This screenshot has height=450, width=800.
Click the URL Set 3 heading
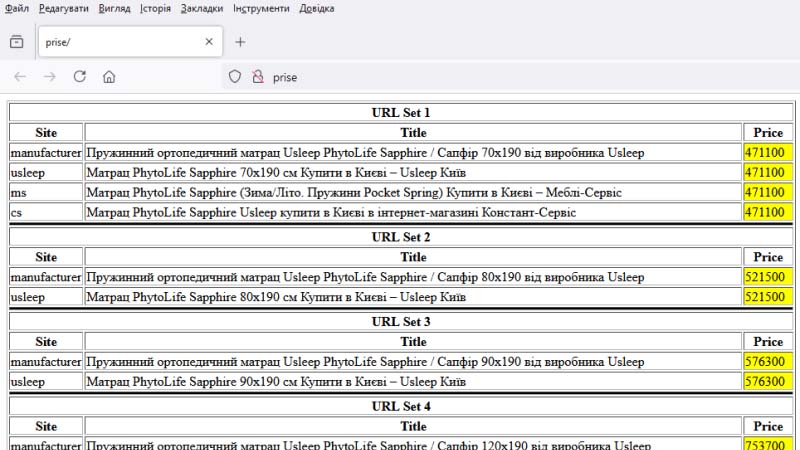click(401, 322)
